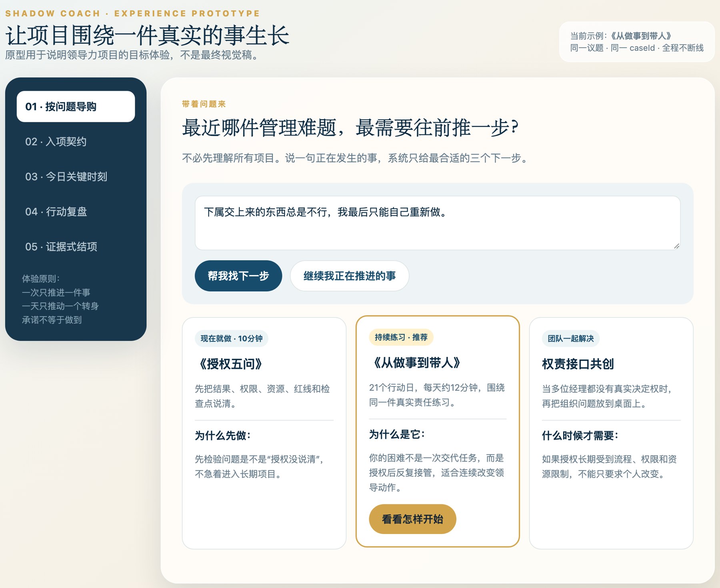Viewport: 720px width, 588px height.
Task: Click the text 21个行动日，每天约12分钟
Action: 423,387
